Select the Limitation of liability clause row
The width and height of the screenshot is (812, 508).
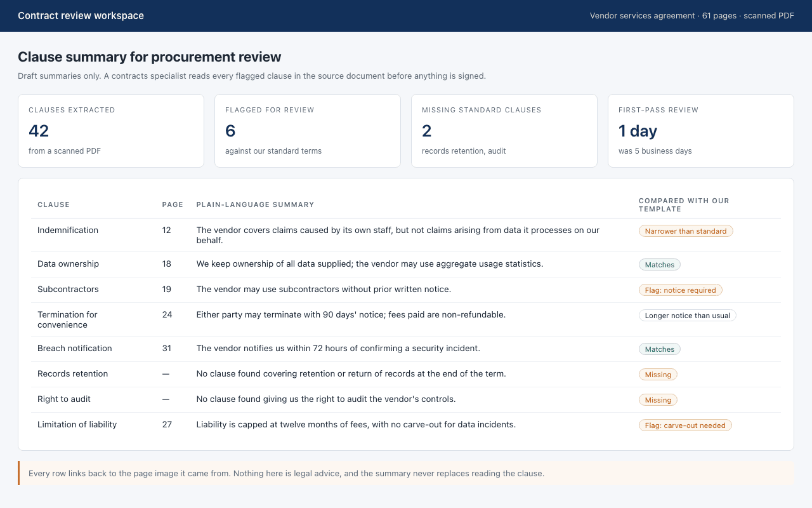pos(406,425)
